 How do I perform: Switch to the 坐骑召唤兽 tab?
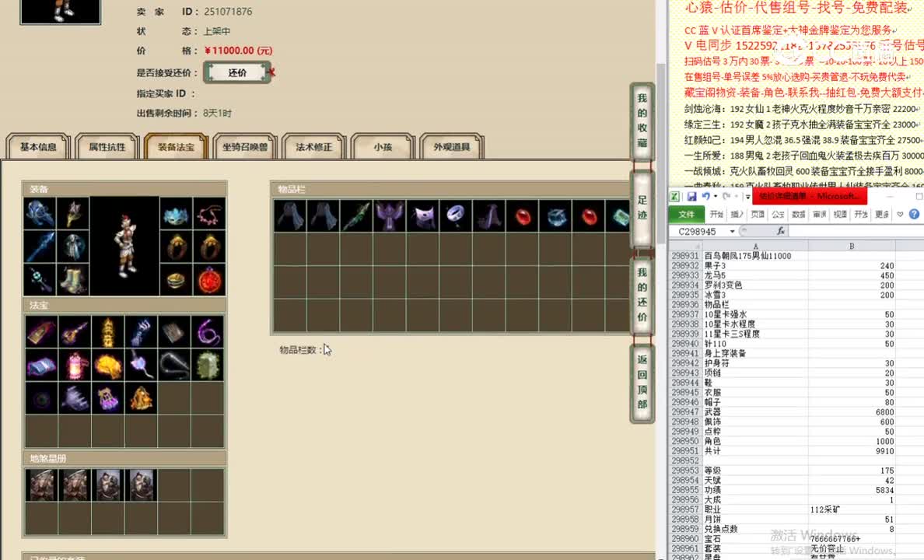point(244,145)
